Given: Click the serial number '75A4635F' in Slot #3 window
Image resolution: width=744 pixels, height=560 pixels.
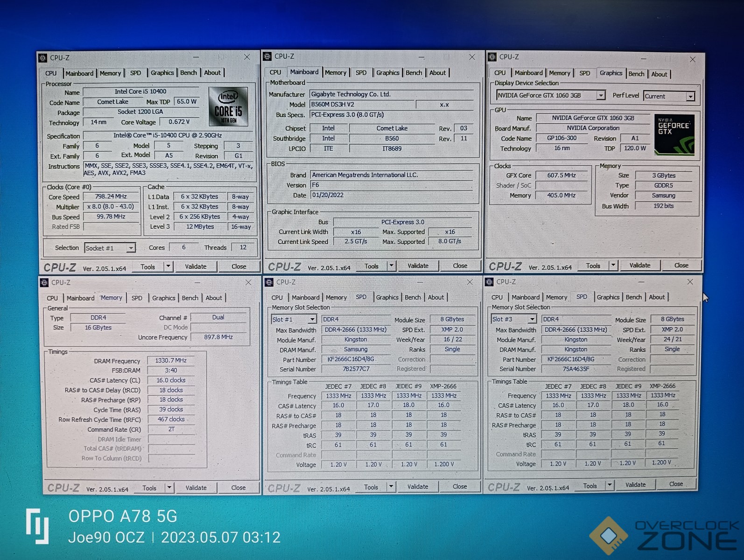Looking at the screenshot, I should pyautogui.click(x=576, y=369).
